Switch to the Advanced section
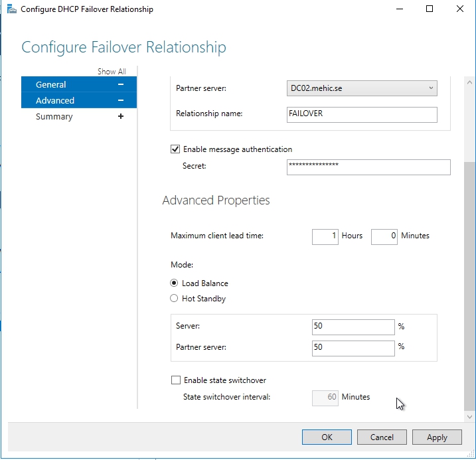Screen dimensions: 476x460 55,101
